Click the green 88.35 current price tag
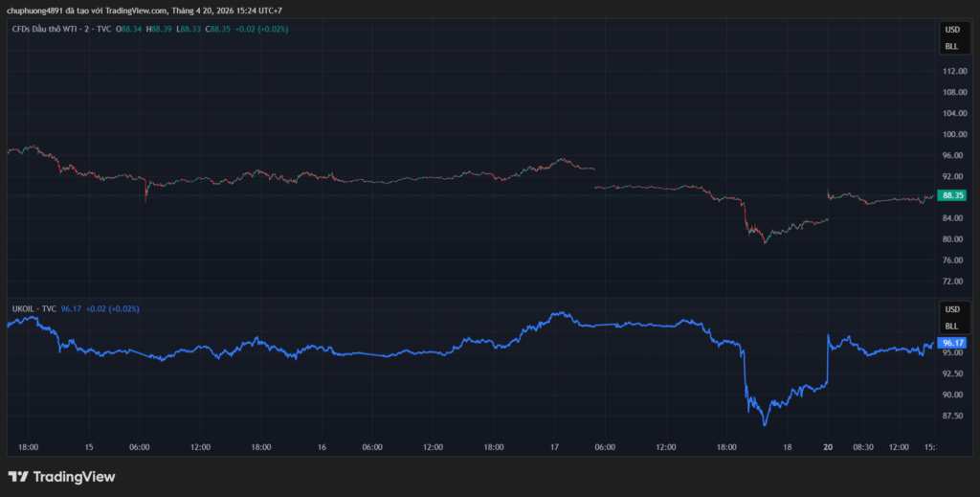Viewport: 980px width, 497px height. coord(952,195)
